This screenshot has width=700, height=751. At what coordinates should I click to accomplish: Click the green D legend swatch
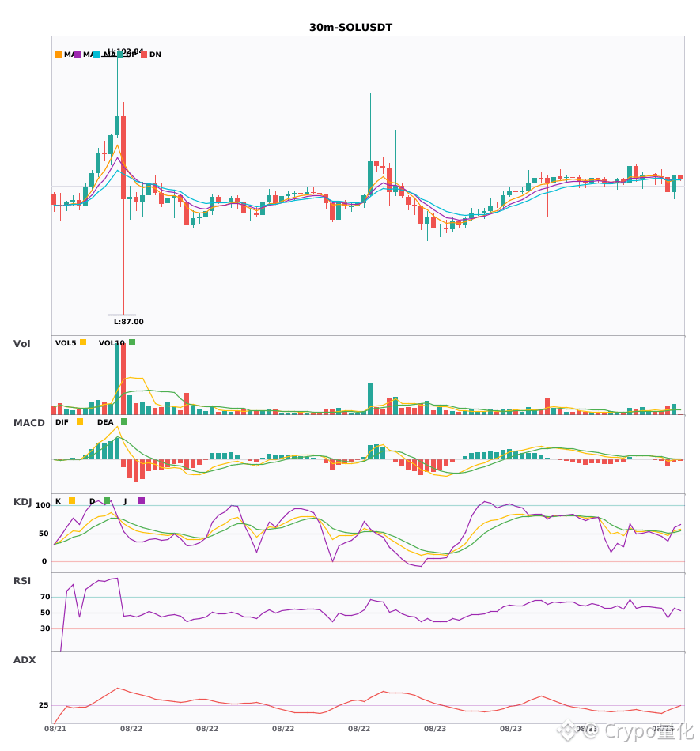tap(107, 500)
